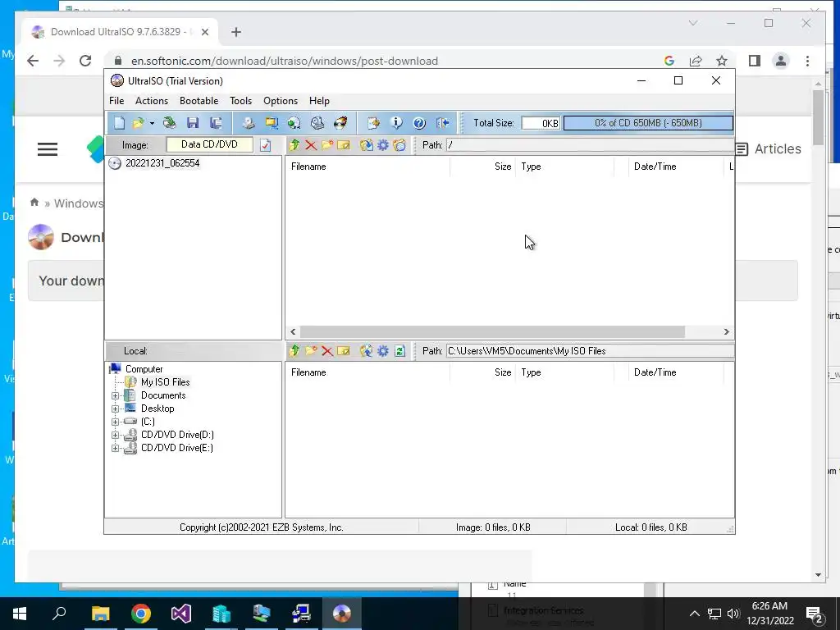This screenshot has width=840, height=630.
Task: Click the Local Path field with My ISO Files
Action: click(590, 351)
